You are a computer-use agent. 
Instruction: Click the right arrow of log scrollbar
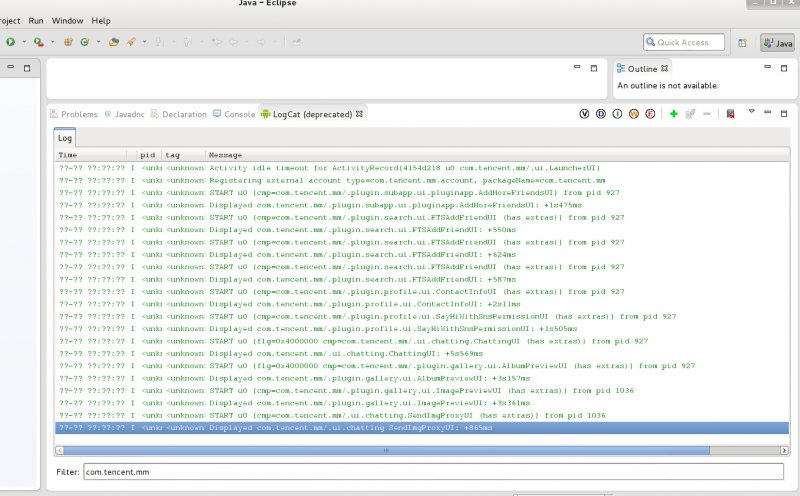click(x=784, y=450)
